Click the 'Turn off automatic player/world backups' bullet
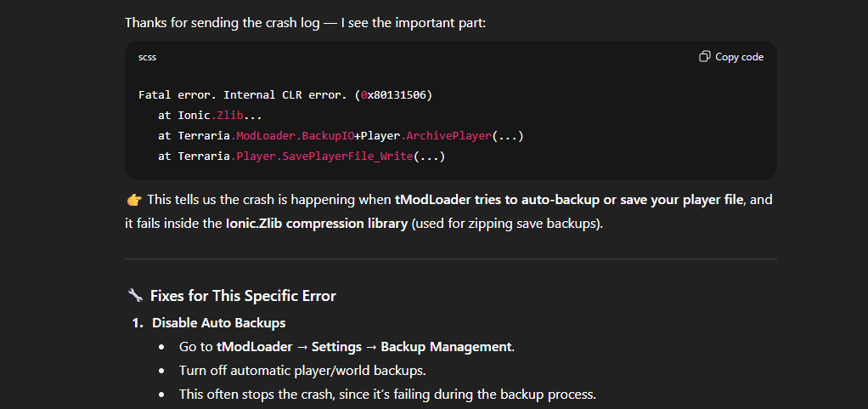 click(x=302, y=371)
